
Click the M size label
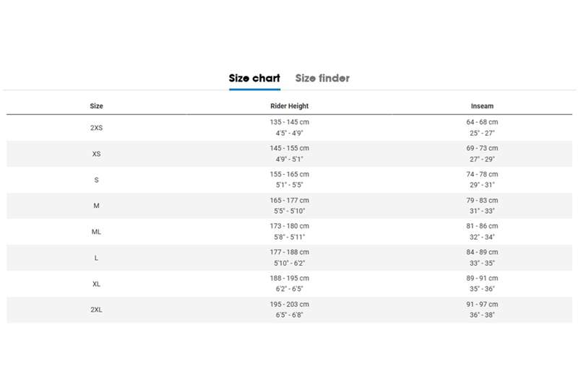(96, 206)
